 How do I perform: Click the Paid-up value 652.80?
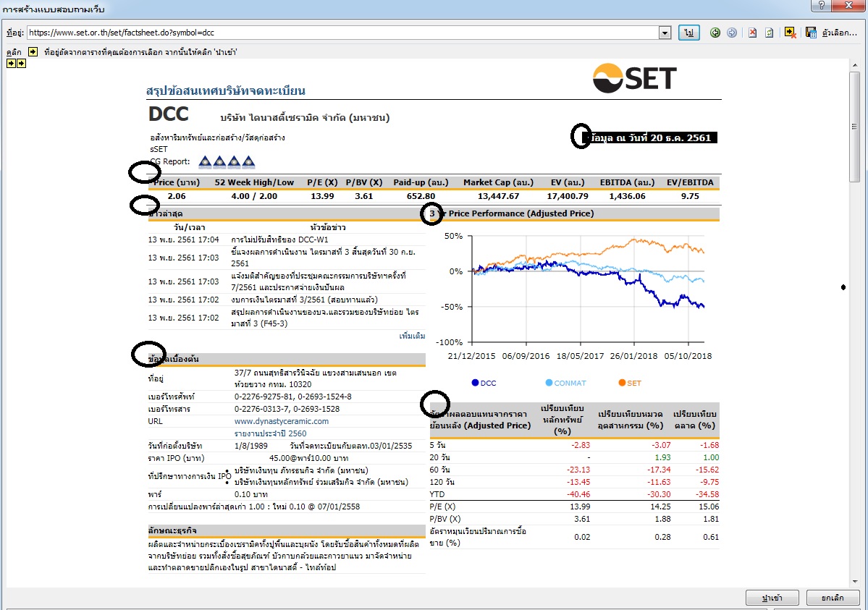[421, 196]
